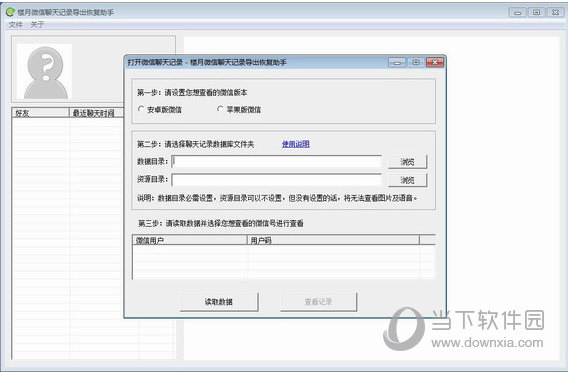Open the 使用说明 link
This screenshot has height=372, width=568.
pos(296,144)
